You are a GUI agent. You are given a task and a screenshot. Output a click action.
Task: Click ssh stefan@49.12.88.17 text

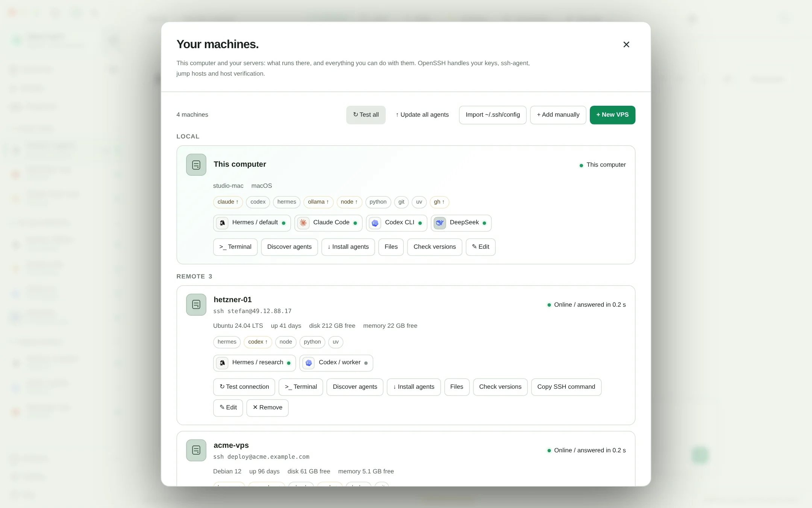(252, 311)
